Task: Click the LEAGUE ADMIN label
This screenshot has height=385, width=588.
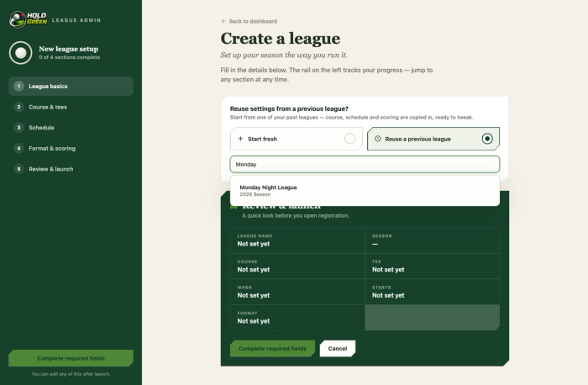Action: click(76, 20)
